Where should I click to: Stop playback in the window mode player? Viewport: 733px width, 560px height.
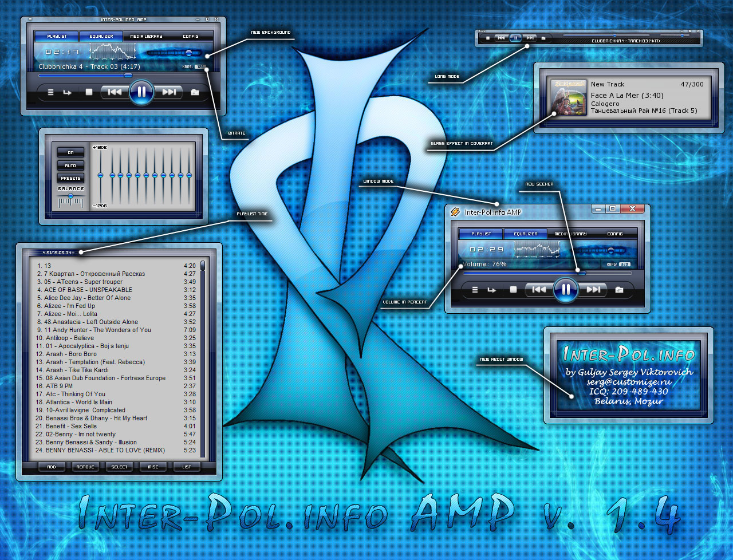[513, 290]
